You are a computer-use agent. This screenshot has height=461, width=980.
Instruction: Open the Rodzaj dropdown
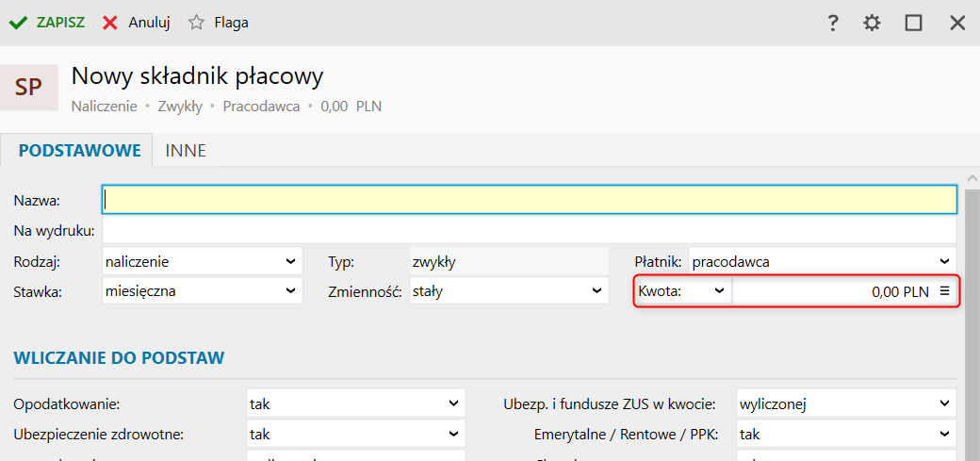click(202, 261)
